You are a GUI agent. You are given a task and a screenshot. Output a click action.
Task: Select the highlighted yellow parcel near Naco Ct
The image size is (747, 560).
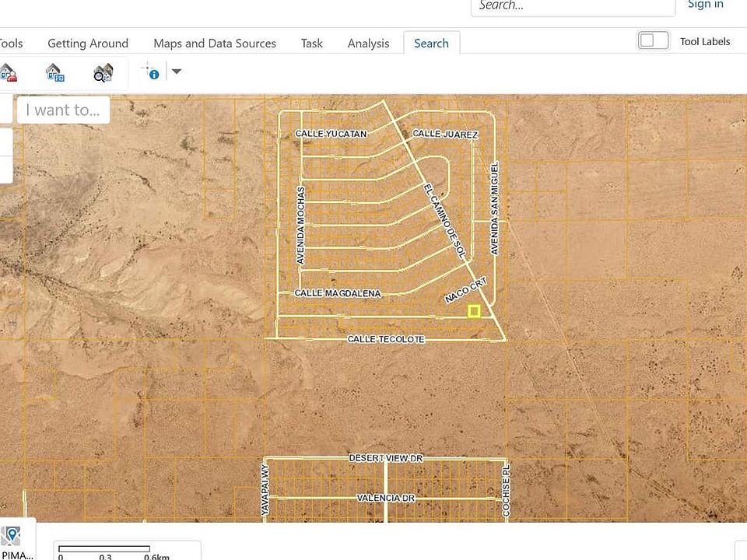(474, 310)
